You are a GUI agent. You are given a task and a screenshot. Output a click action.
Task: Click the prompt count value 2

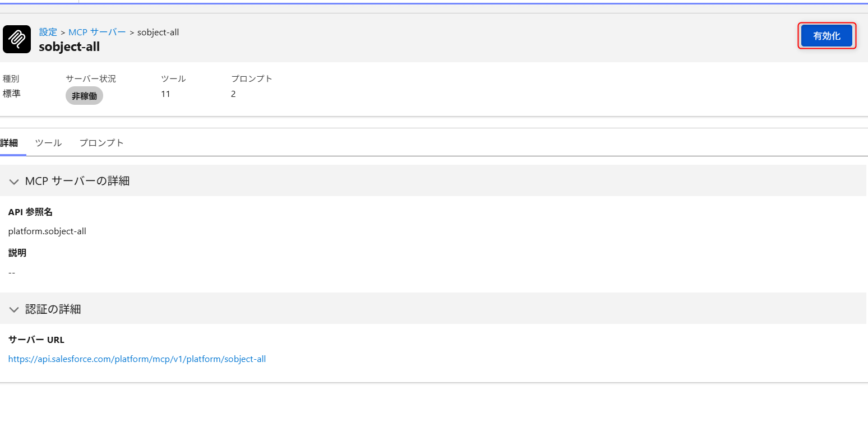[233, 94]
